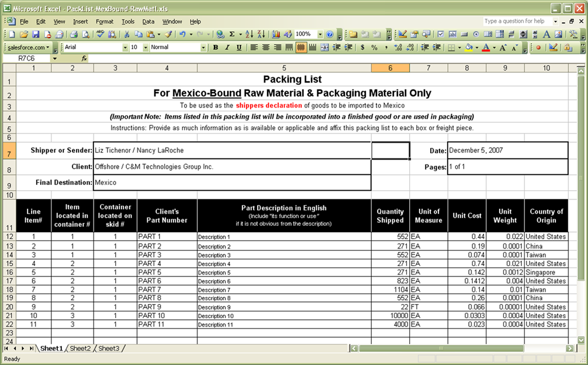Sort ascending A to Z

point(250,35)
